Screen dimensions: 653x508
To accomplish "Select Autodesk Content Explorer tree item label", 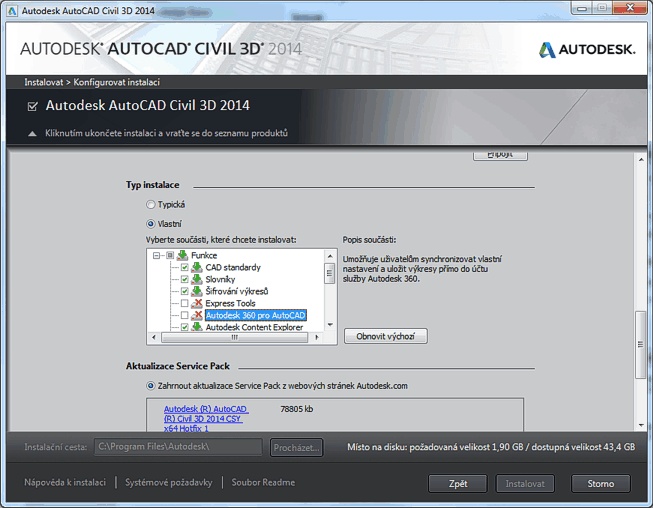I will click(x=254, y=327).
